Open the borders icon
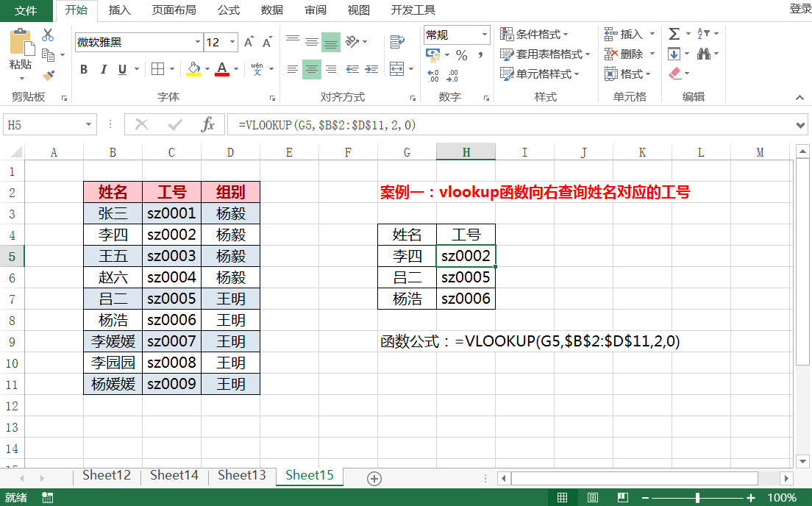812x506 pixels. pos(157,69)
